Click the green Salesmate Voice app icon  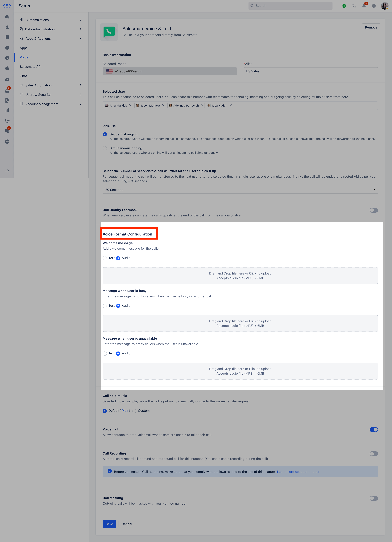pos(109,32)
